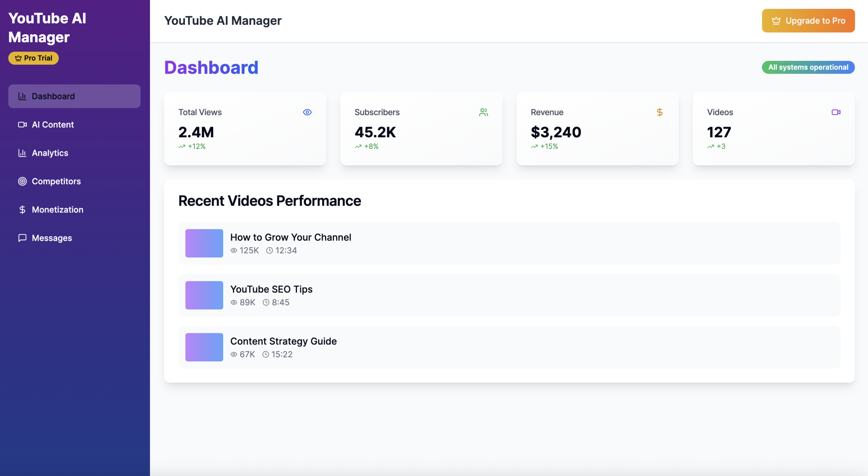Select the How to Grow Your Channel title

(291, 237)
